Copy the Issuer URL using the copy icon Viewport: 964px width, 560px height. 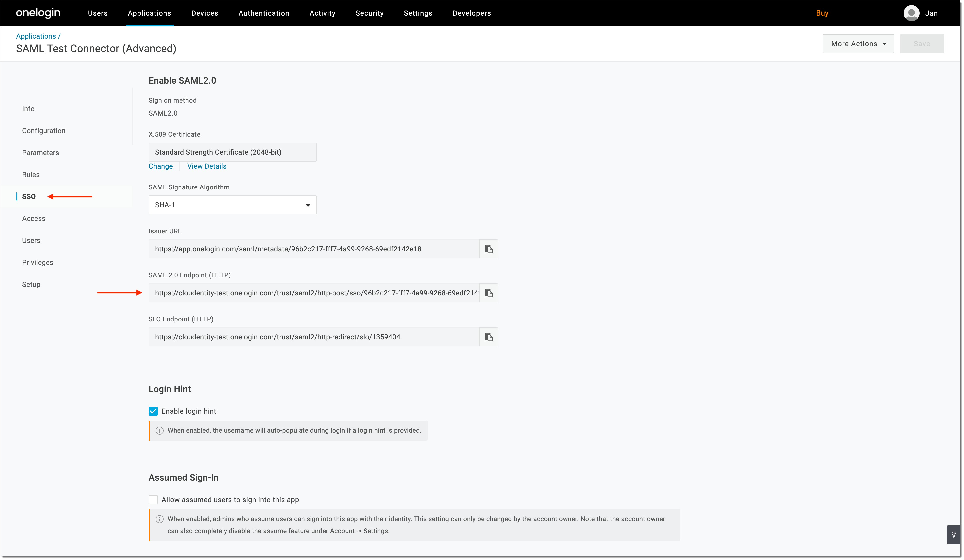tap(489, 249)
